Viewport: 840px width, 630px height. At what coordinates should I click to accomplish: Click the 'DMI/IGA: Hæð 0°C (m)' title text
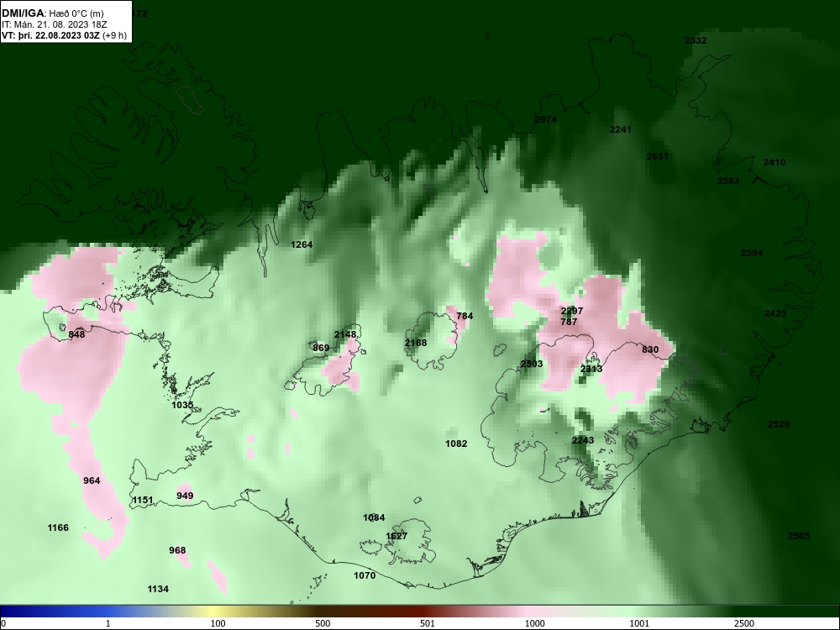[x=53, y=13]
